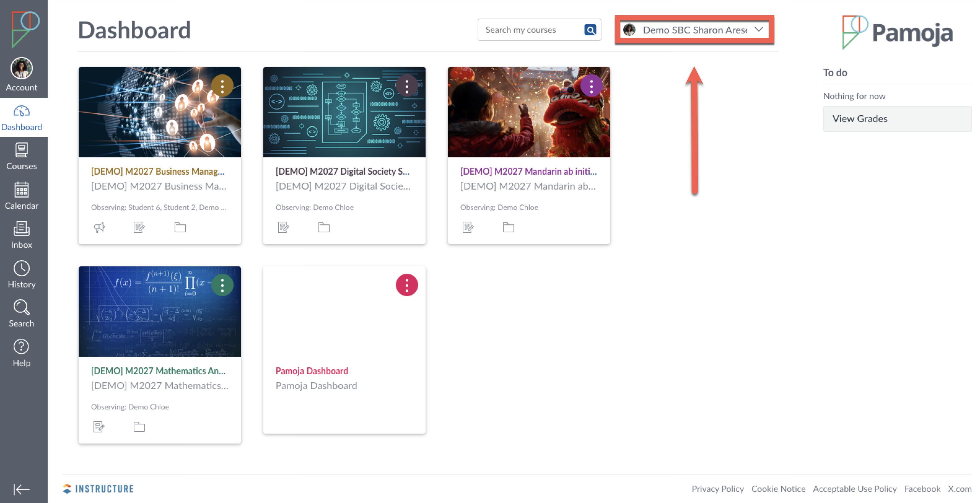Open three-dot options on Mathematics card
Viewport: 980px width, 503px height.
[222, 285]
